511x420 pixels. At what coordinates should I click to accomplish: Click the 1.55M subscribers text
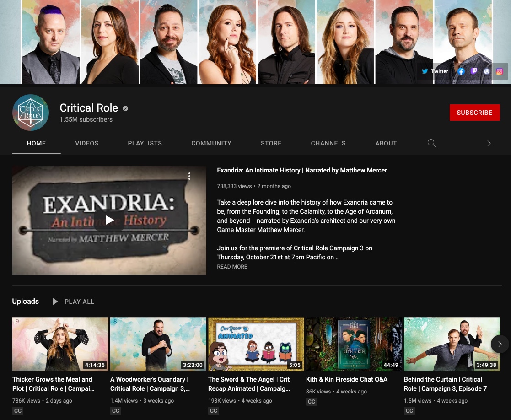(x=86, y=119)
